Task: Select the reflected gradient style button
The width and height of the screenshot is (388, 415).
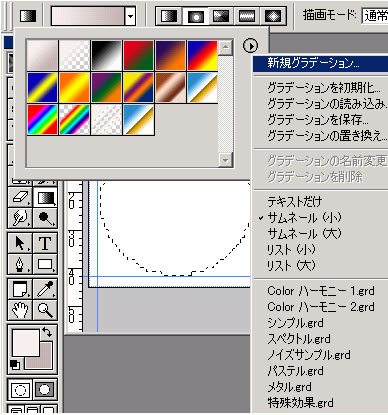Action: point(247,16)
